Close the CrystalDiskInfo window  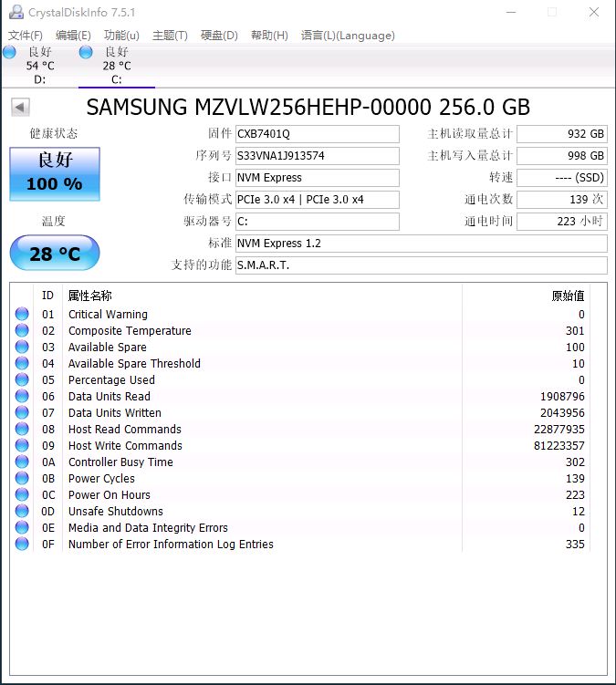click(x=594, y=12)
